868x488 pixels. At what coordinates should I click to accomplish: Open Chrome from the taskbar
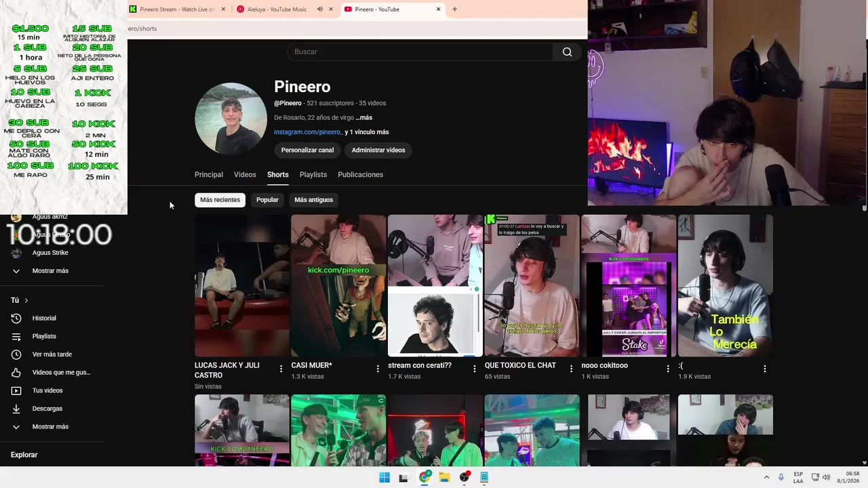425,478
